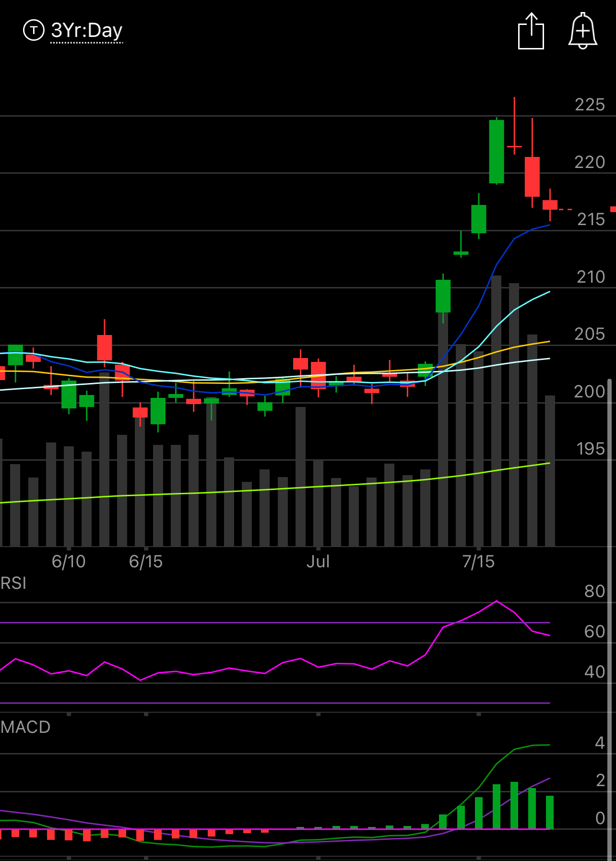The image size is (616, 861).
Task: Tap the MACD 2 level label
Action: click(x=600, y=780)
